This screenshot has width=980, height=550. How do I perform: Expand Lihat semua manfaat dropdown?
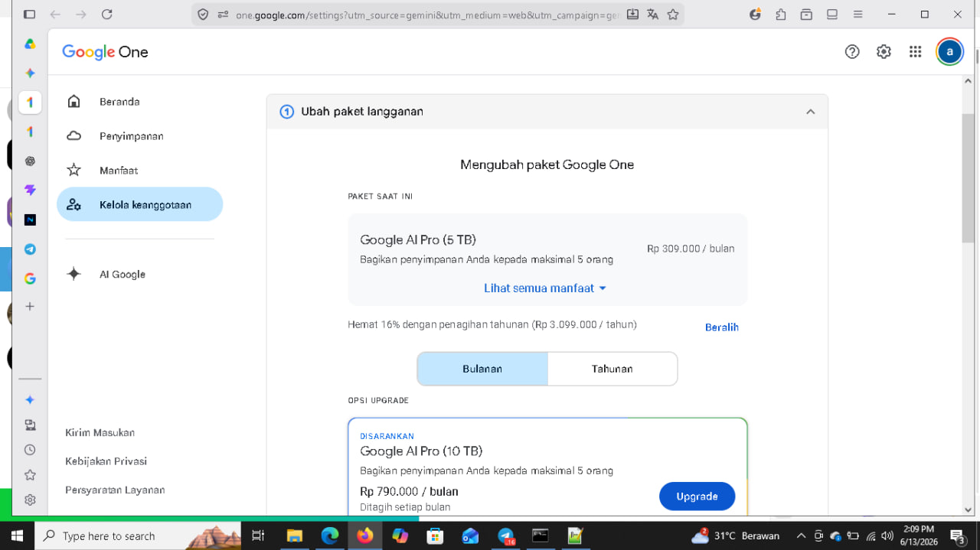(545, 288)
